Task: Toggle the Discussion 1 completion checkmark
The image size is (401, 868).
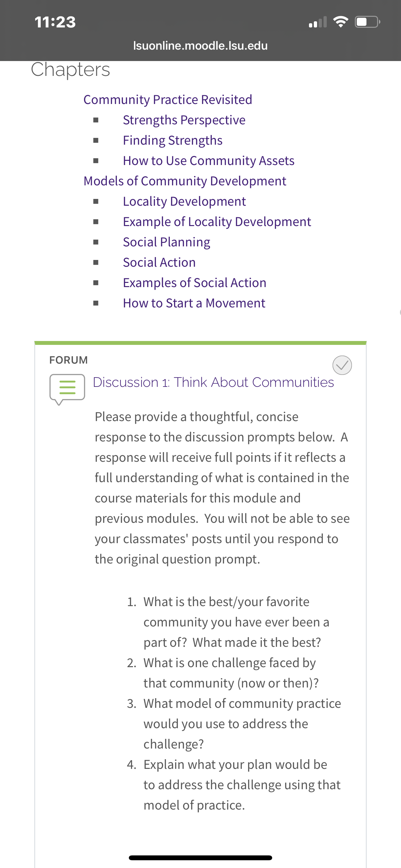Action: pyautogui.click(x=342, y=365)
